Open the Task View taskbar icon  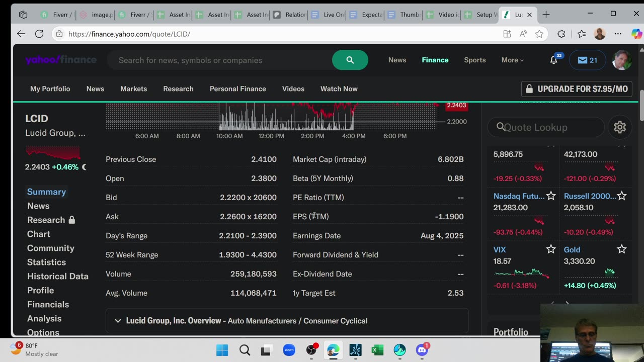[266, 350]
